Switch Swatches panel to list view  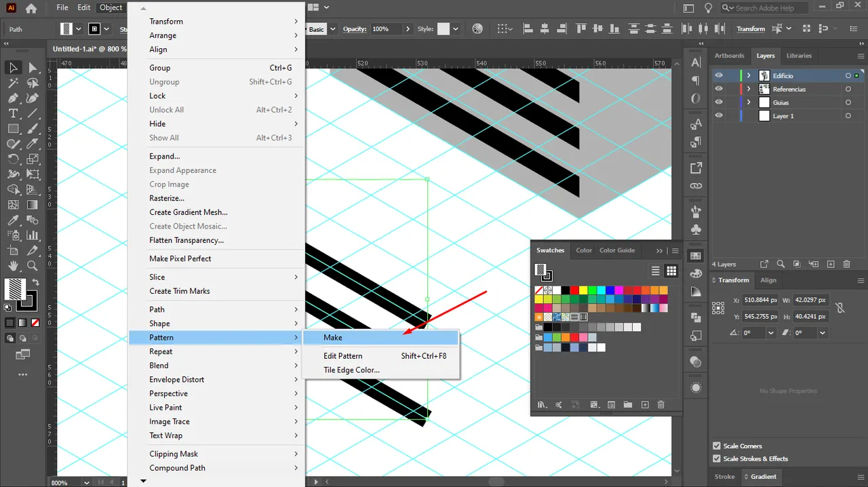click(655, 271)
